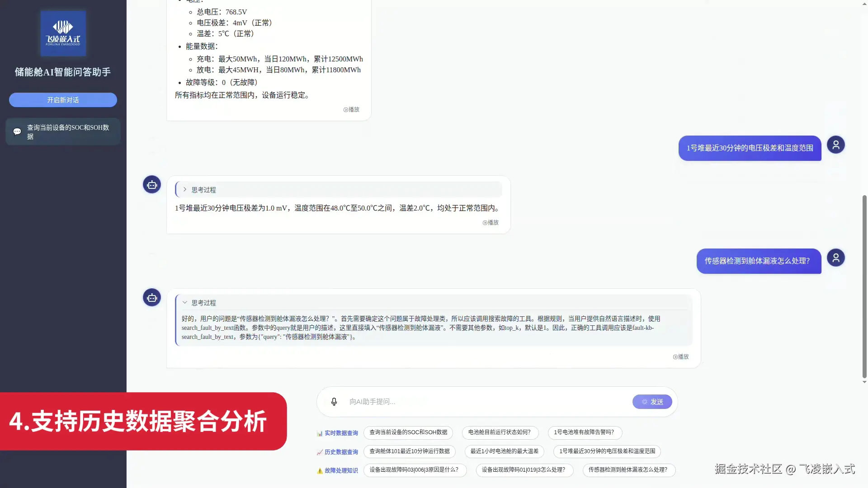Collapse the expanded 思考过程 in leak answer
Screen dimensions: 868x488
pyautogui.click(x=434, y=303)
